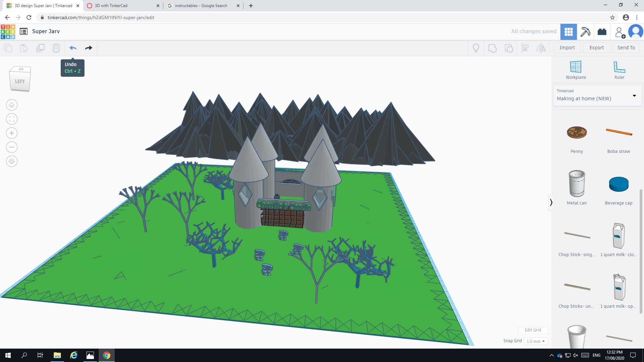The image size is (644, 362).
Task: Click the Export button
Action: (x=596, y=48)
